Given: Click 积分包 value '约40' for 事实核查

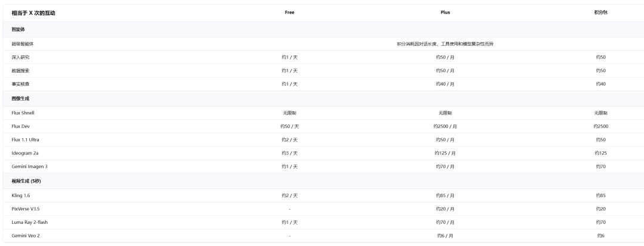Looking at the screenshot, I should [601, 84].
